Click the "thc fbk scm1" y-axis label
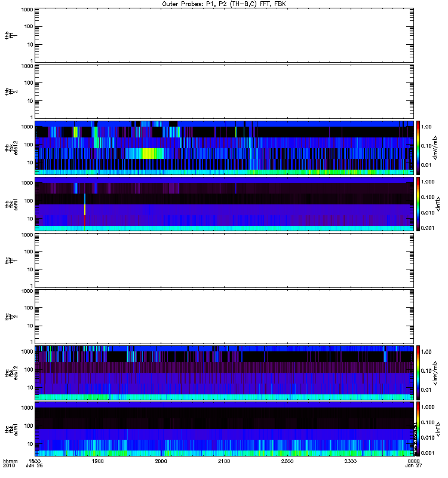Image resolution: width=448 pixels, height=478 pixels. pos(11,429)
